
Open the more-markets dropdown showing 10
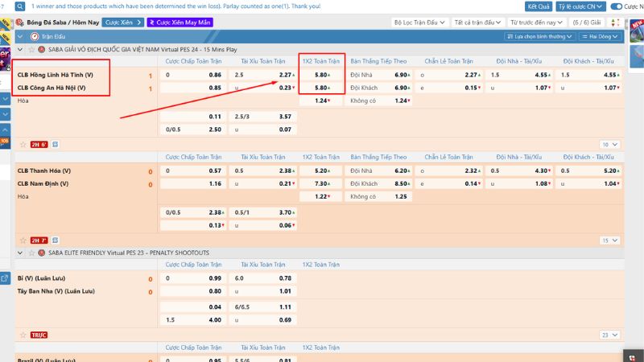pos(609,145)
